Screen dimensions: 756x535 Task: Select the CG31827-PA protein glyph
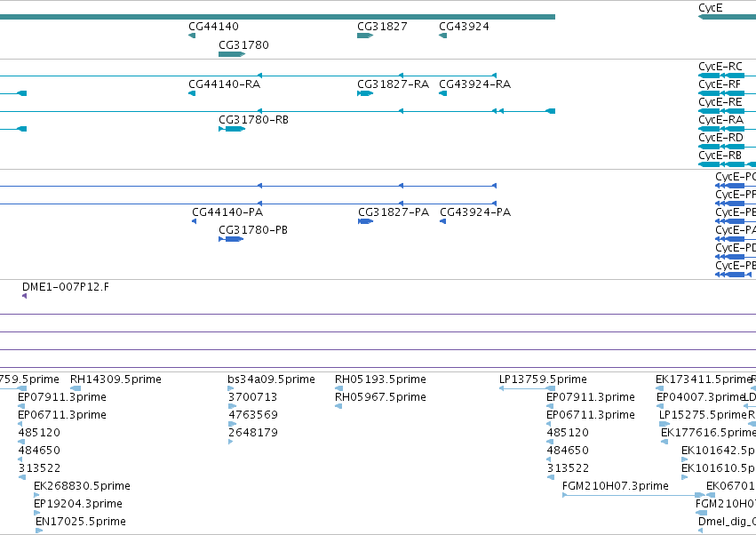tap(365, 221)
